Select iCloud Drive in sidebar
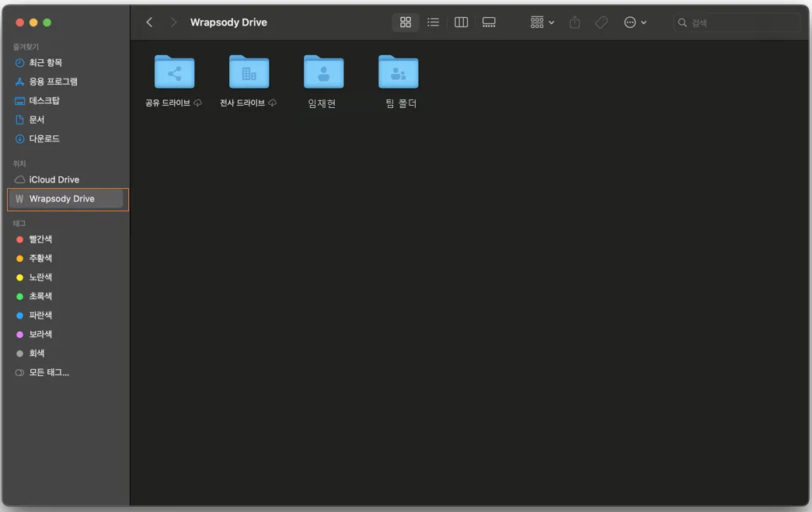 tap(66, 179)
